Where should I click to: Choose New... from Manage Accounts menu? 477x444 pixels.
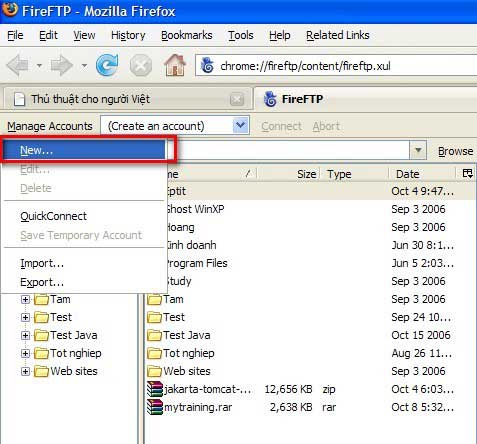[84, 150]
